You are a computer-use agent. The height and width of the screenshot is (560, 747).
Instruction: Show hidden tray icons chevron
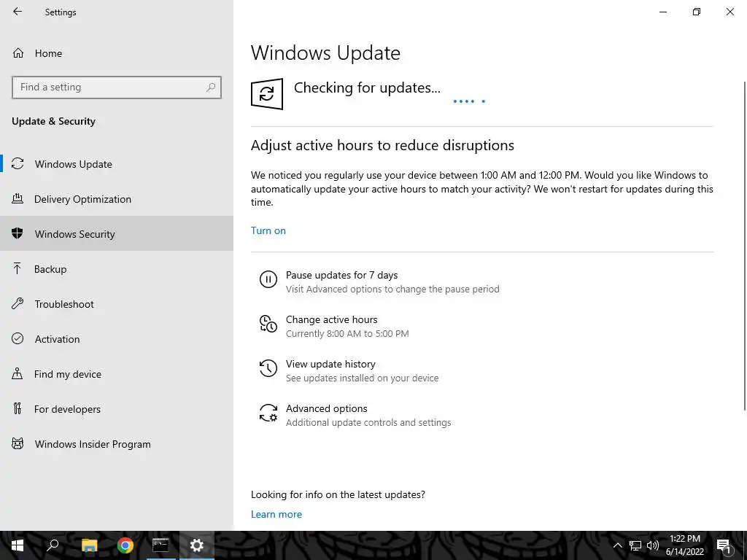pyautogui.click(x=617, y=545)
